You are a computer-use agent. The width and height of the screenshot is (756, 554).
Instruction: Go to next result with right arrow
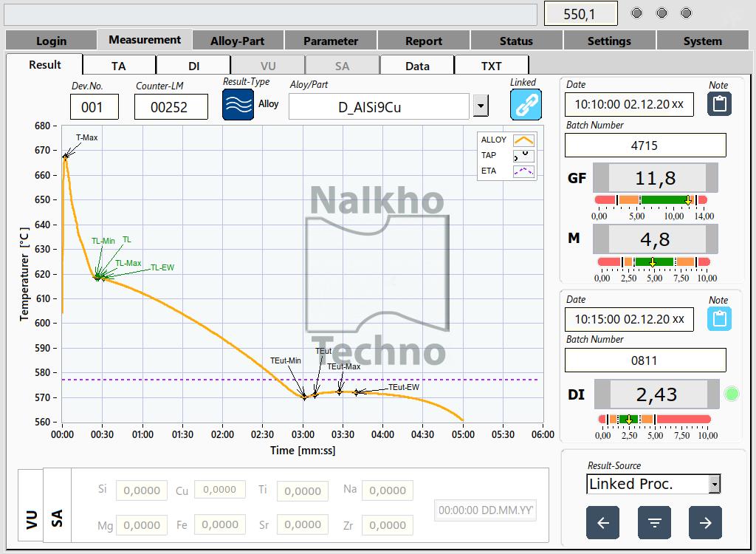tap(705, 522)
